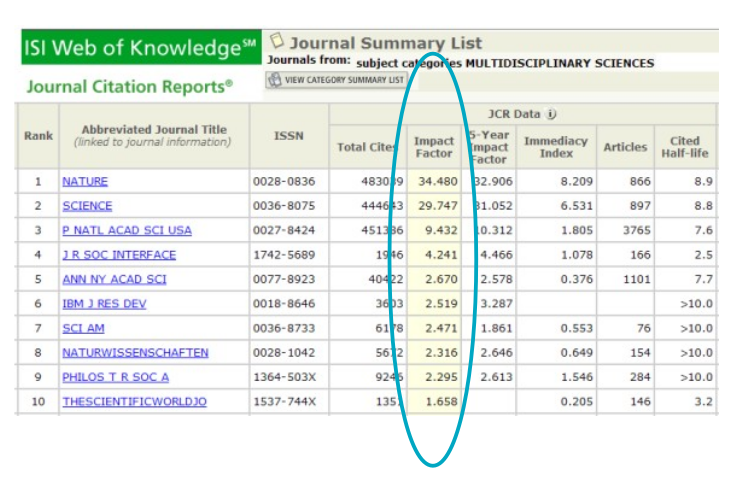
Task: Click the Journal Citation Reports heading
Action: [x=129, y=87]
